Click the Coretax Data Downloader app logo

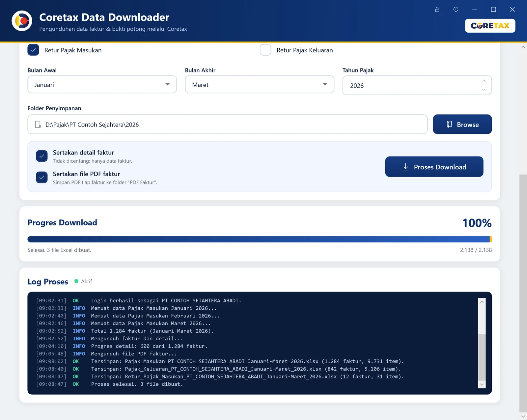pyautogui.click(x=22, y=21)
